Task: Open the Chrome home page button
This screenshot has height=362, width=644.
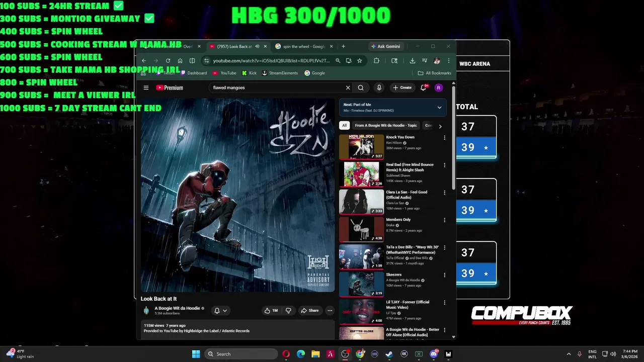Action: [x=180, y=61]
